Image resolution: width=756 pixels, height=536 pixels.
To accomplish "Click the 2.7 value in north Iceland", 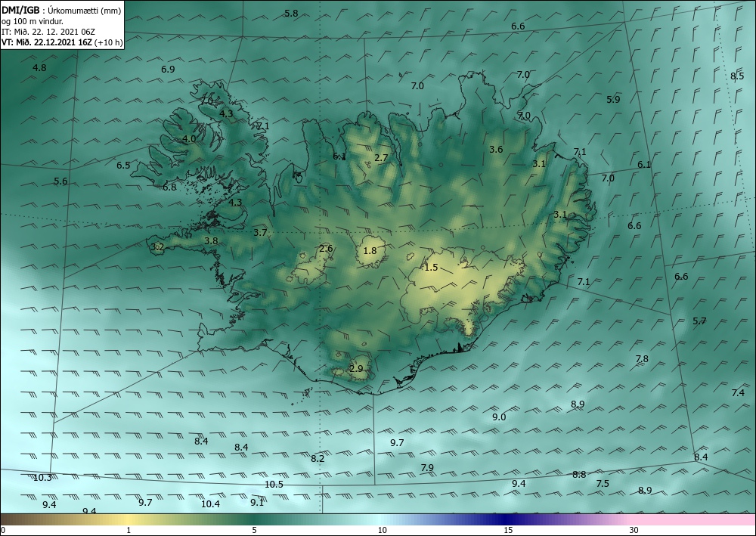I will click(x=381, y=157).
